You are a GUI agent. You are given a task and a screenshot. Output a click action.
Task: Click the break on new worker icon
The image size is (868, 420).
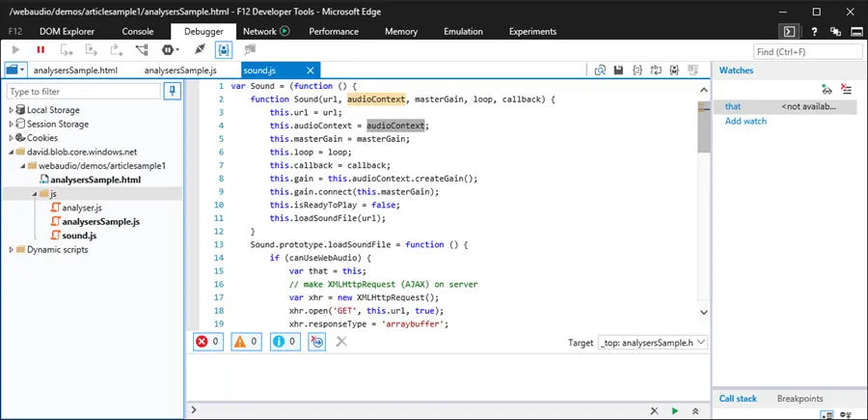[x=142, y=50]
